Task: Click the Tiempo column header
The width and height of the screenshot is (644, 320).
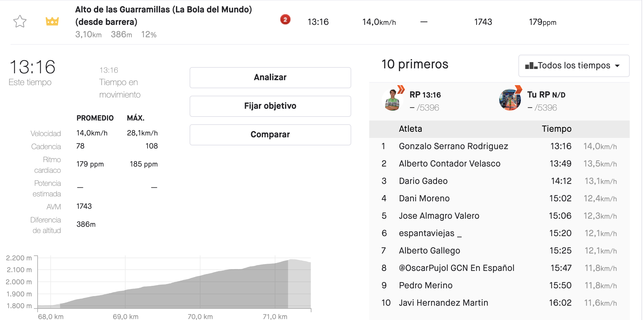Action: 556,129
